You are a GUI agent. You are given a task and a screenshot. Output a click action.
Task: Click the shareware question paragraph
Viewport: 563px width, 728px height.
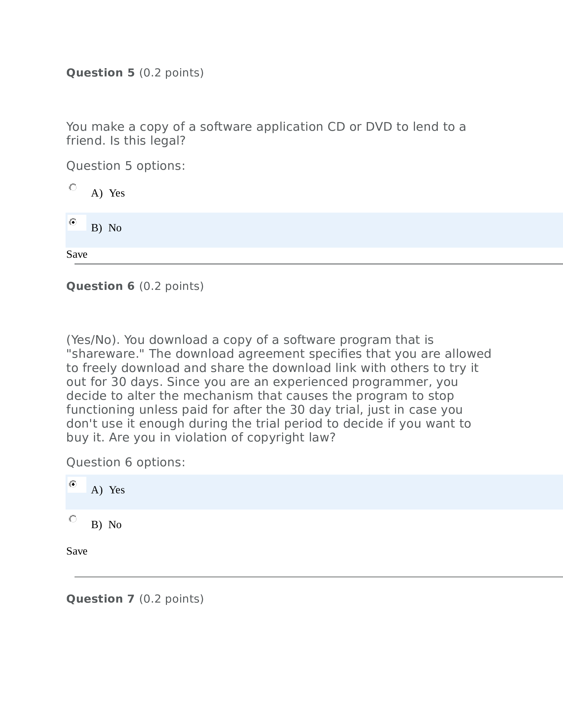coord(279,389)
